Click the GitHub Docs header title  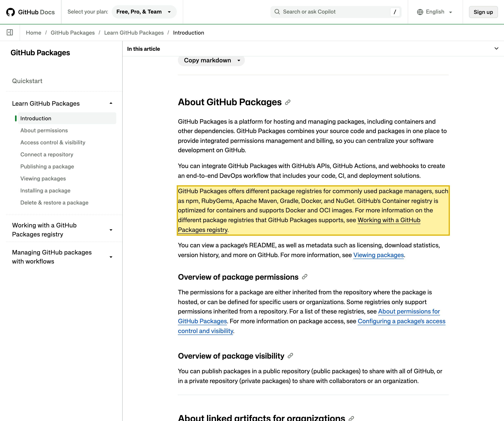36,12
